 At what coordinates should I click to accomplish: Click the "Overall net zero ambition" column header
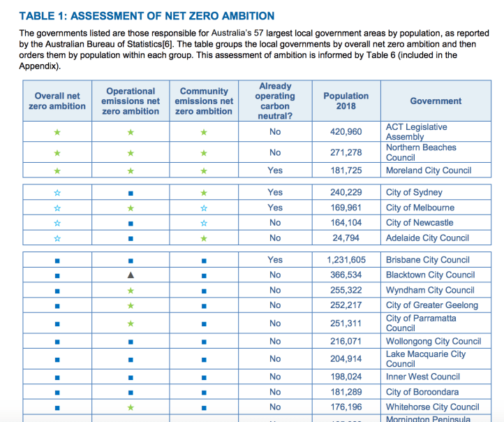(58, 101)
